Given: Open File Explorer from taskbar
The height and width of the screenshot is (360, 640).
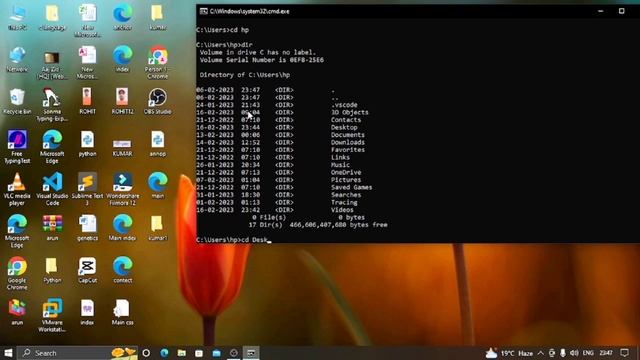Looking at the screenshot, I should coord(182,353).
